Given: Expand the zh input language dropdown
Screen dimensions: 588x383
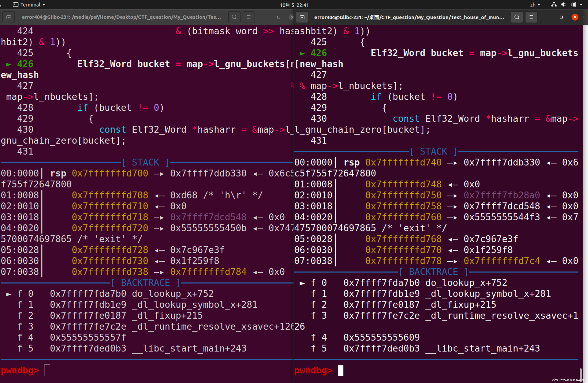Looking at the screenshot, I should pos(535,5).
